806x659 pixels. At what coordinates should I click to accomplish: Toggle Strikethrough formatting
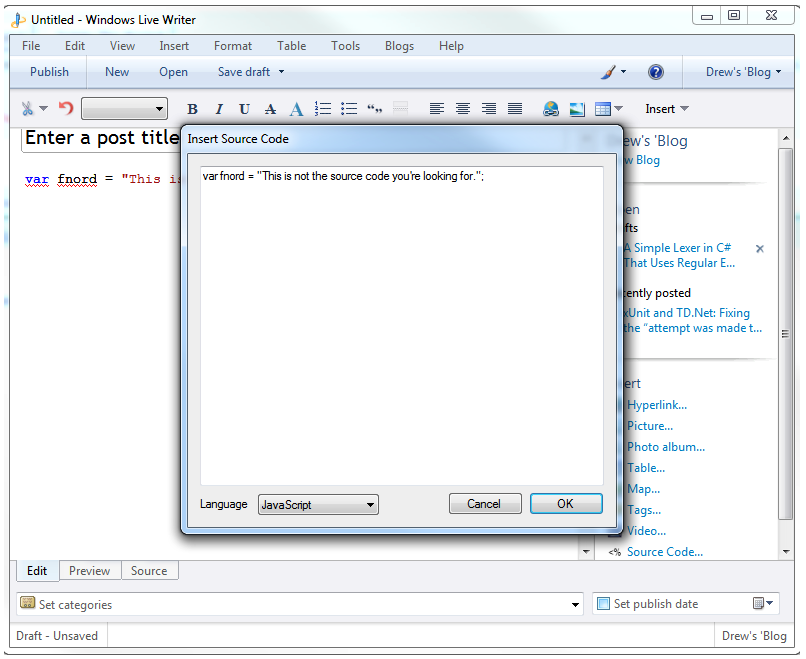(270, 109)
